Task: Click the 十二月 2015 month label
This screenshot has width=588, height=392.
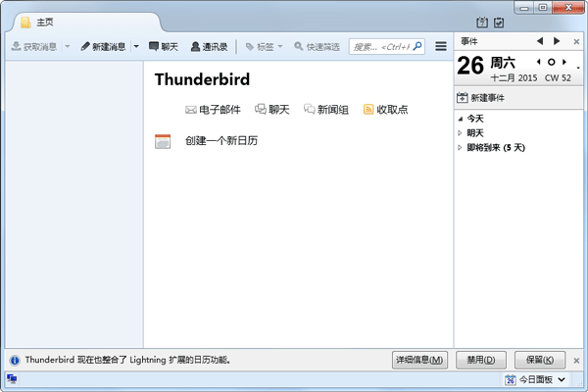Action: 514,78
